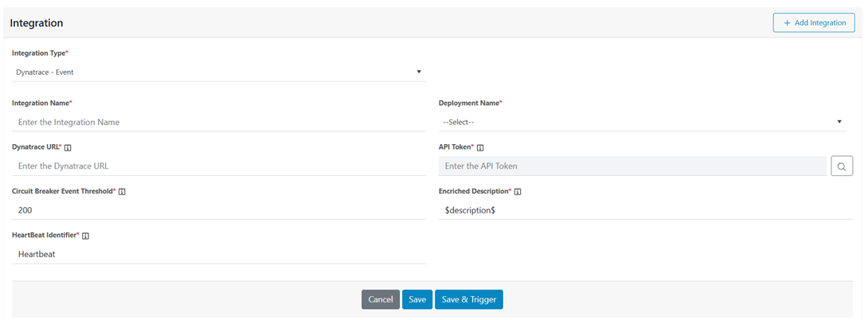Click the Enriched Description field with $description$
The height and width of the screenshot is (320, 868).
(645, 210)
